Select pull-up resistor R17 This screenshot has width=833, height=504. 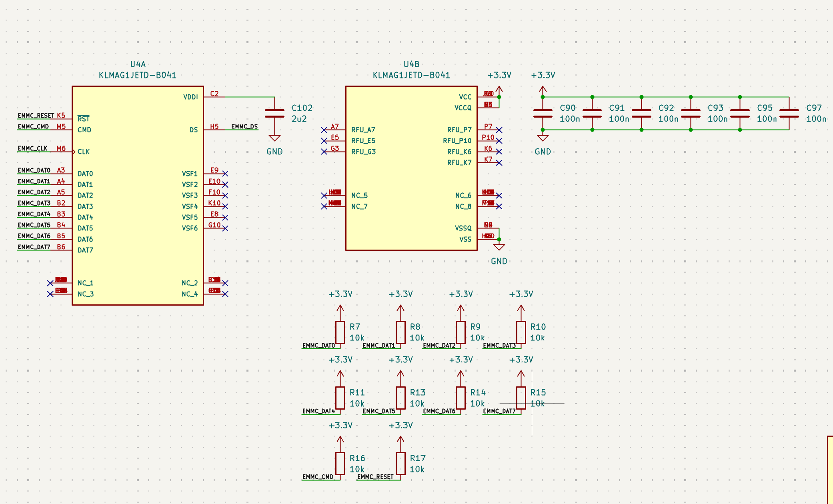click(x=400, y=463)
